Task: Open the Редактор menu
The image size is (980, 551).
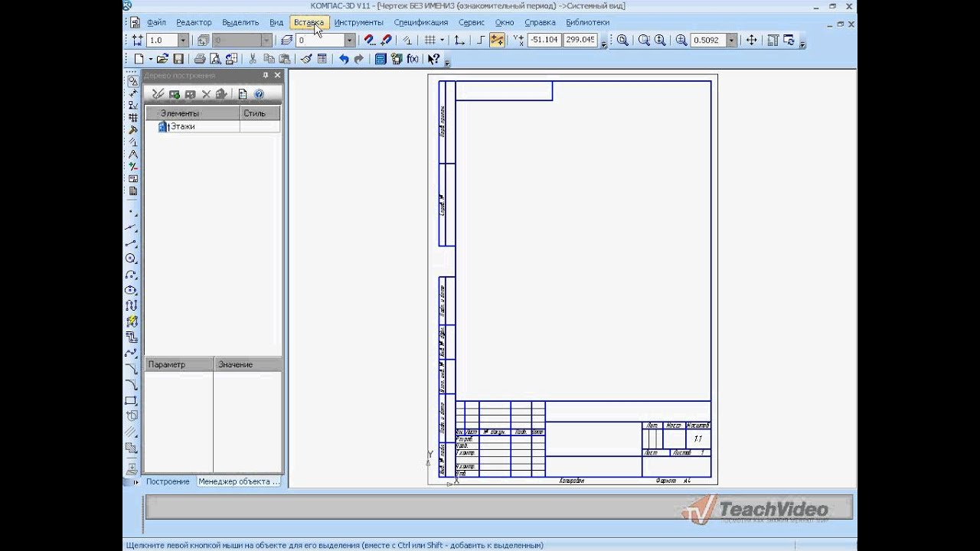Action: [x=194, y=22]
